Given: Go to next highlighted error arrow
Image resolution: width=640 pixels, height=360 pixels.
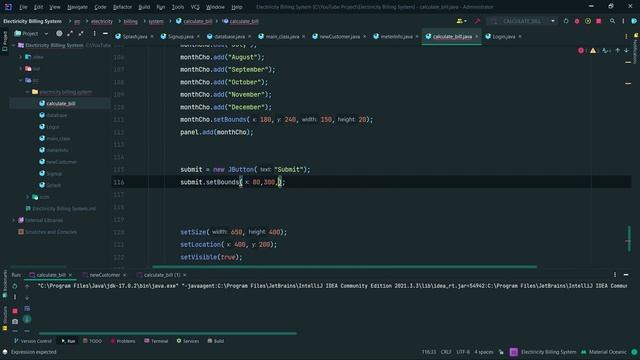Looking at the screenshot, I should coord(626,51).
